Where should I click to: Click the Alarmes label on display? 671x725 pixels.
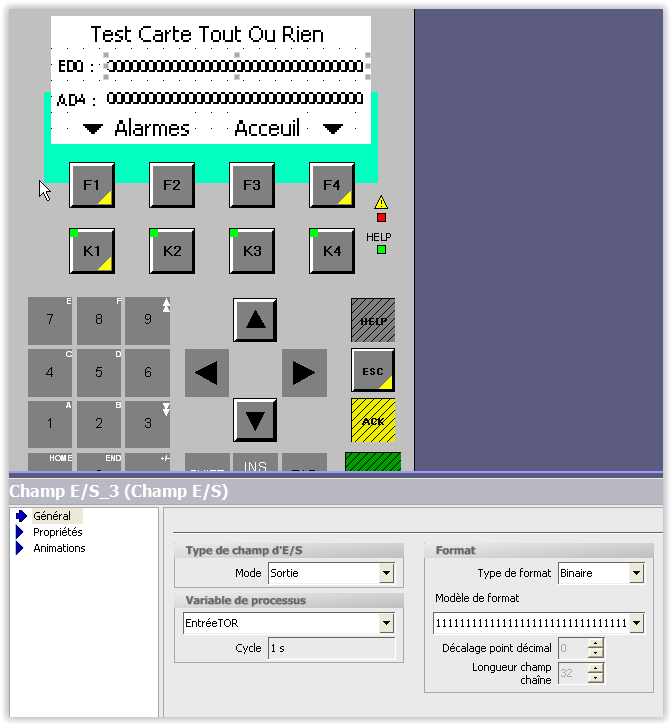tap(151, 128)
